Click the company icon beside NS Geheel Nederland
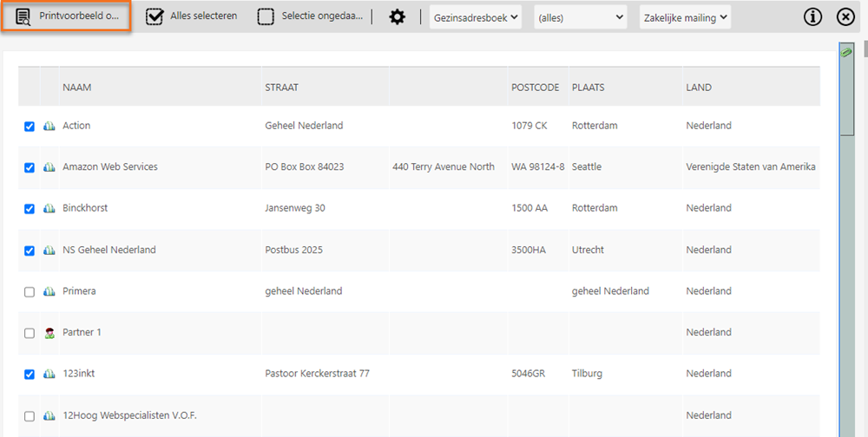This screenshot has height=437, width=868. tap(49, 250)
